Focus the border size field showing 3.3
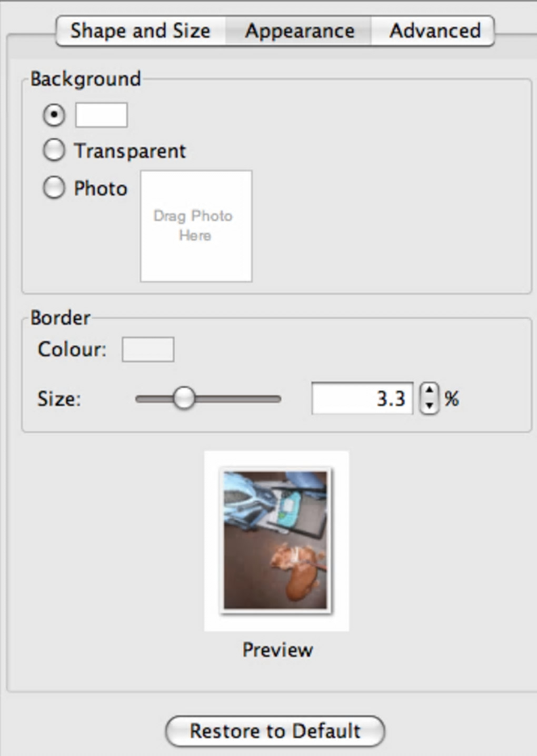537x756 pixels. [362, 398]
